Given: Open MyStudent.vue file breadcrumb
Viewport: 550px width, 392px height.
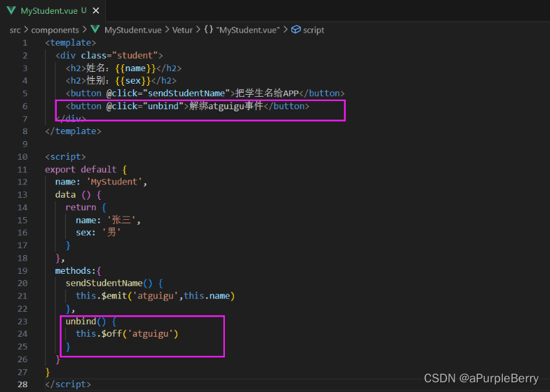Looking at the screenshot, I should tap(133, 30).
